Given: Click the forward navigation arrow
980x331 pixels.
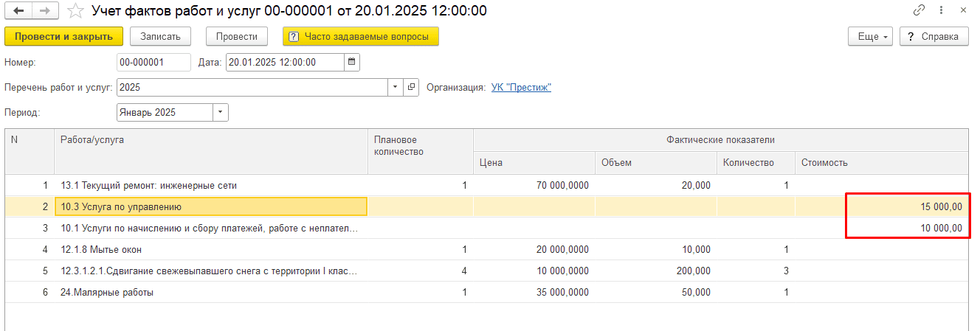Looking at the screenshot, I should click(44, 11).
